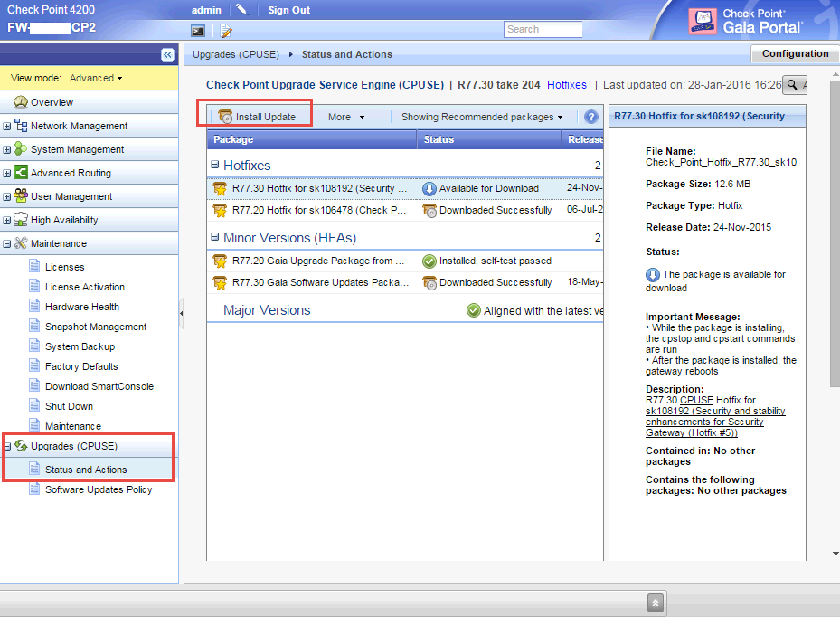Sort by the Package column header
Viewport: 840px width, 617px height.
click(312, 139)
